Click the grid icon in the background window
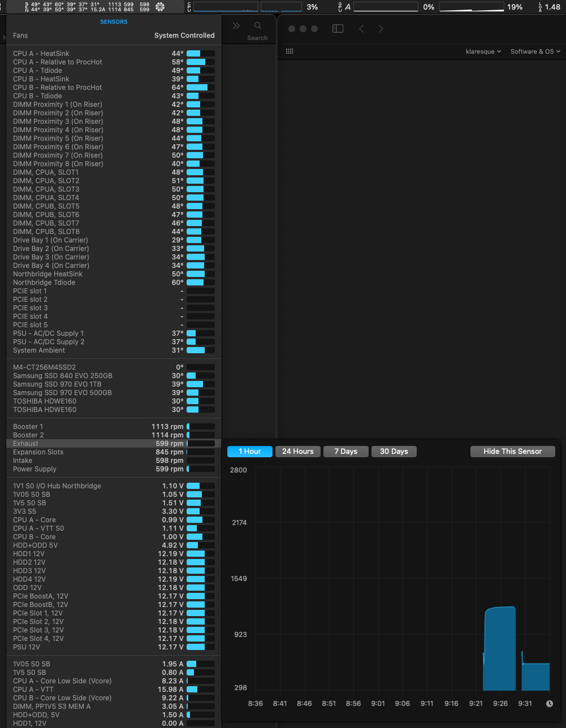 (290, 51)
